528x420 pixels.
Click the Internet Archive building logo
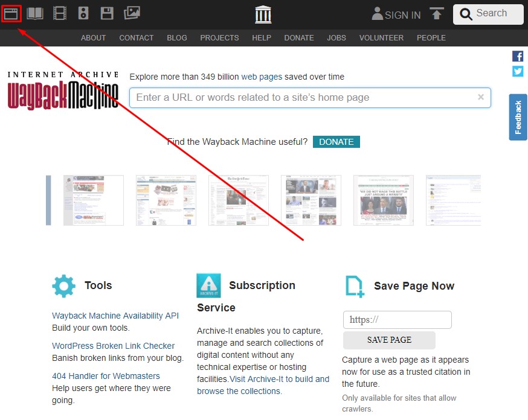click(263, 14)
